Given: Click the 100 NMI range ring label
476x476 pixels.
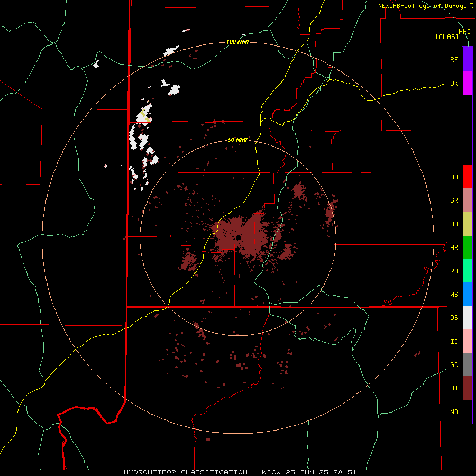Looking at the screenshot, I should coord(237,42).
